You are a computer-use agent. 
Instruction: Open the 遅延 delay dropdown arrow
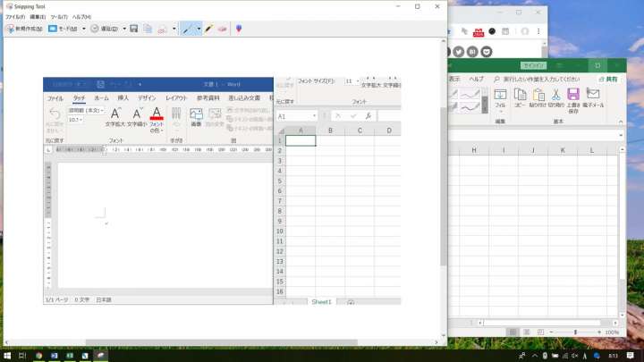tap(124, 29)
